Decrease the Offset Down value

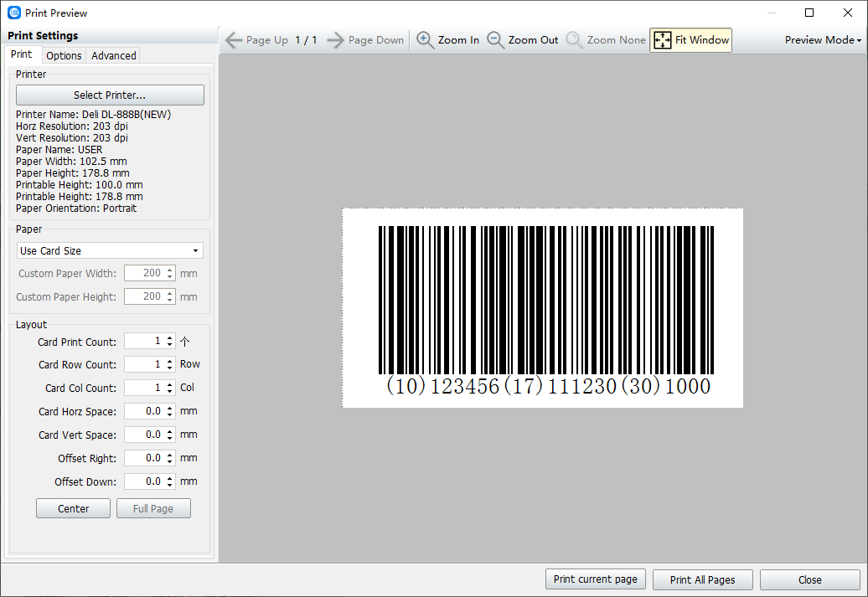point(170,486)
